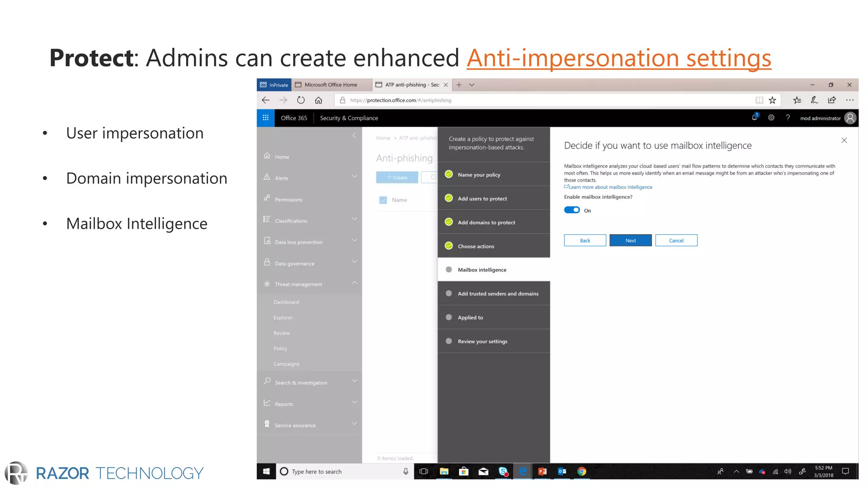The image size is (868, 488).
Task: Open the Security & Compliance header link
Action: (x=349, y=118)
